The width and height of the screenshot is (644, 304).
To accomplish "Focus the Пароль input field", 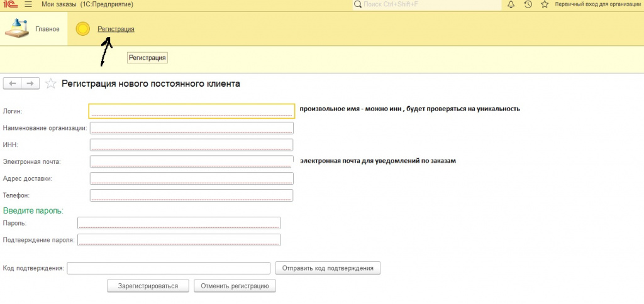I will [x=179, y=223].
